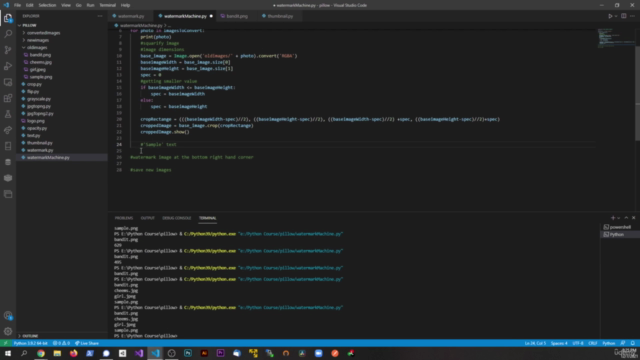Image resolution: width=640 pixels, height=360 pixels.
Task: Open the Live Share activity bar view
Action: (8, 130)
